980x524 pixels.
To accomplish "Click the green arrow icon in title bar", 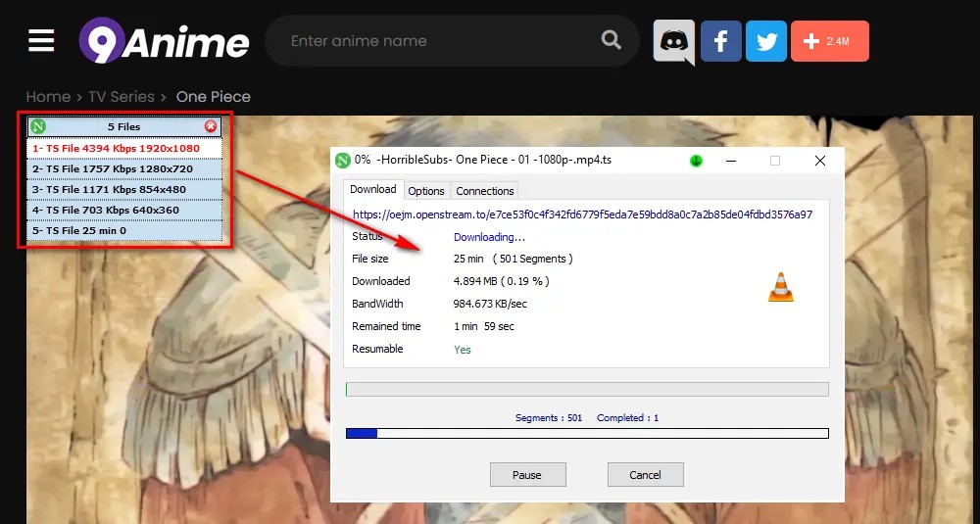I will pos(696,161).
